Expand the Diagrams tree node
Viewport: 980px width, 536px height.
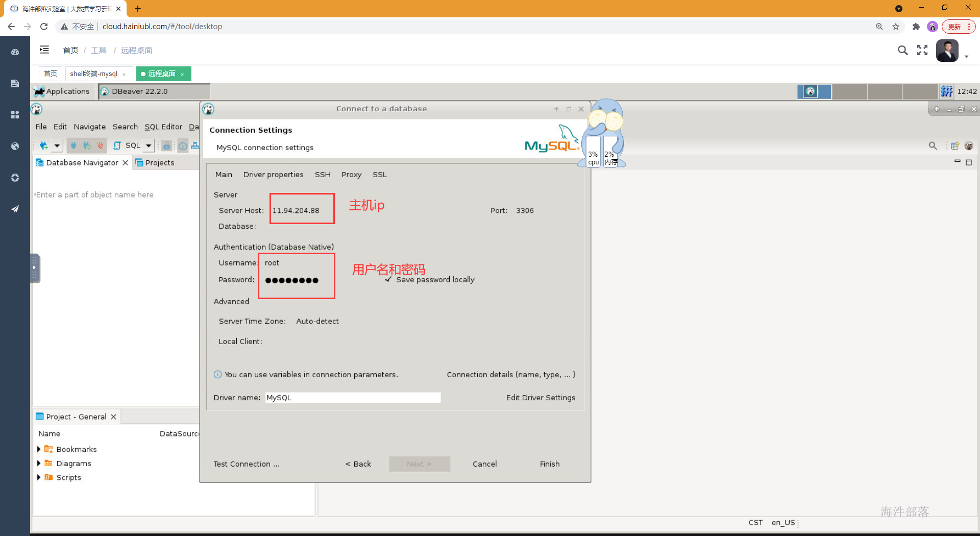tap(38, 464)
